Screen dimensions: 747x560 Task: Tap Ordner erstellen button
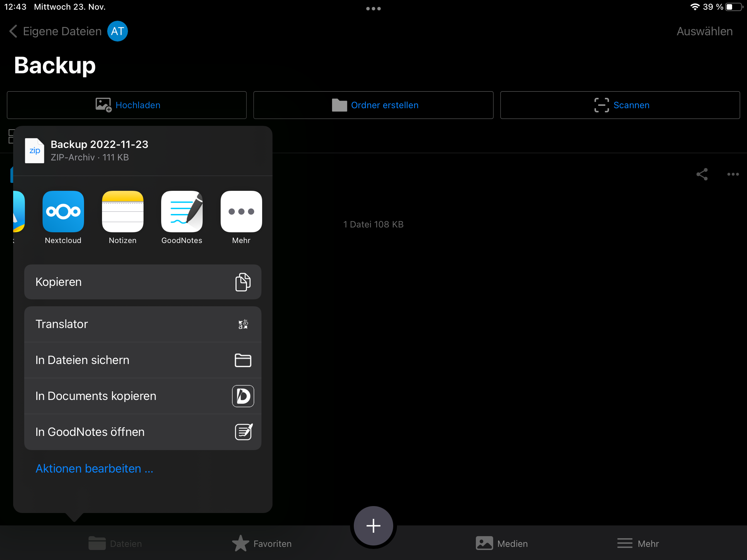(x=373, y=105)
